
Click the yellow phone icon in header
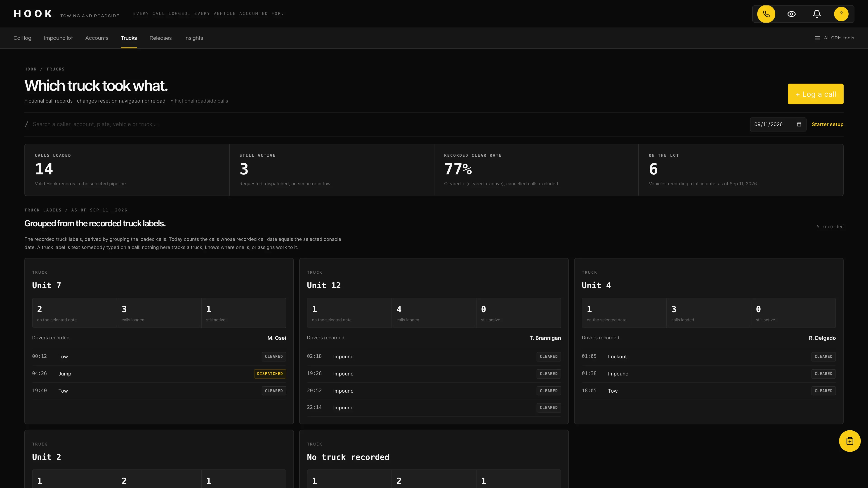(766, 14)
